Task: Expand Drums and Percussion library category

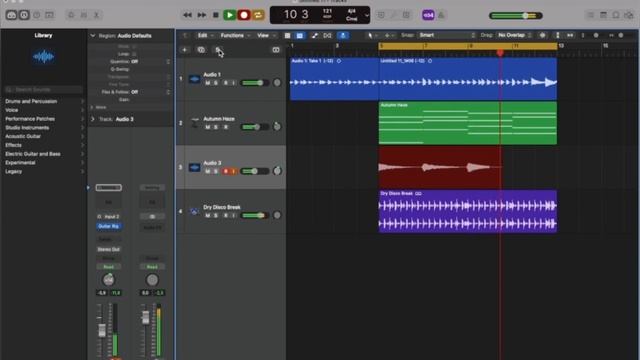Action: 44,101
